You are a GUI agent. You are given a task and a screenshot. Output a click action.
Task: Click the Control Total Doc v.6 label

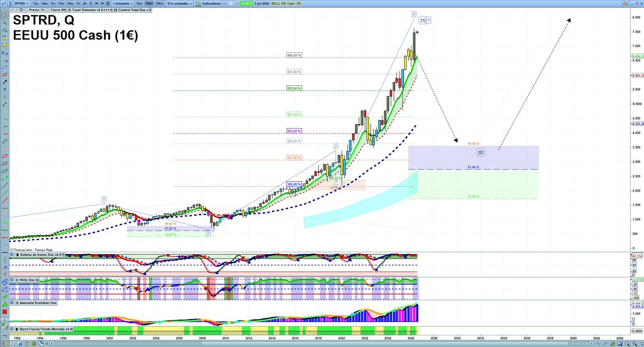click(x=134, y=10)
